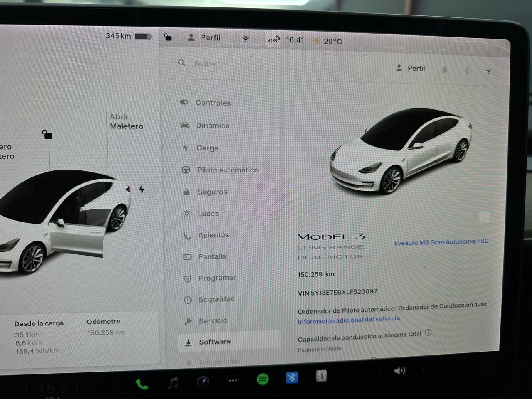Decrease cabin temperature with the left chevron
The image size is (532, 399).
pyautogui.click(x=27, y=389)
